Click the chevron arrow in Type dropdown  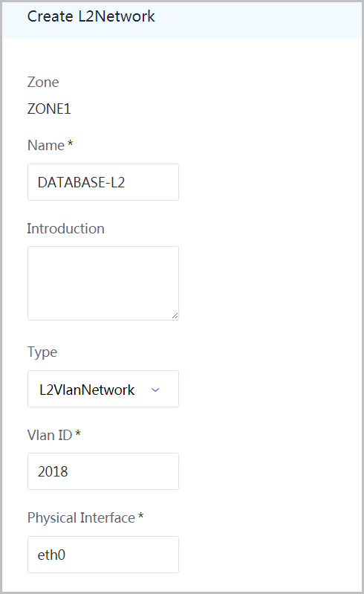[155, 390]
